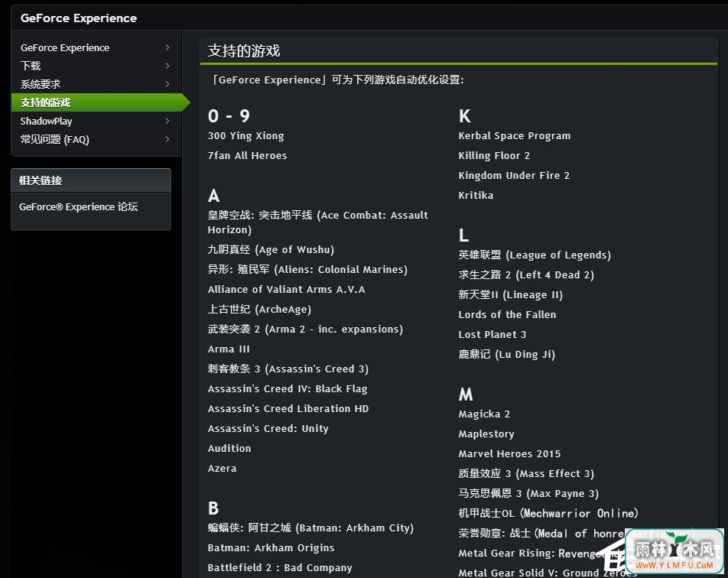Viewport: 728px width, 578px height.
Task: Select the highlighted 支持的游戏 menu item
Action: pyautogui.click(x=100, y=102)
